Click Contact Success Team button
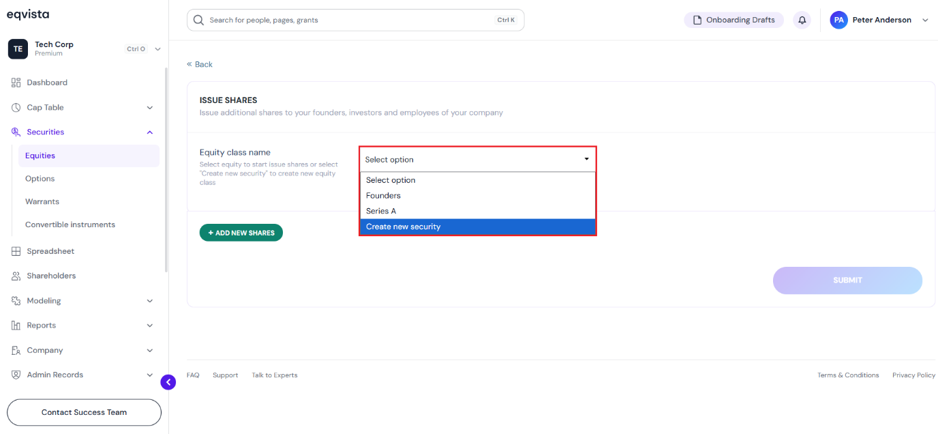This screenshot has width=938, height=434. 84,412
